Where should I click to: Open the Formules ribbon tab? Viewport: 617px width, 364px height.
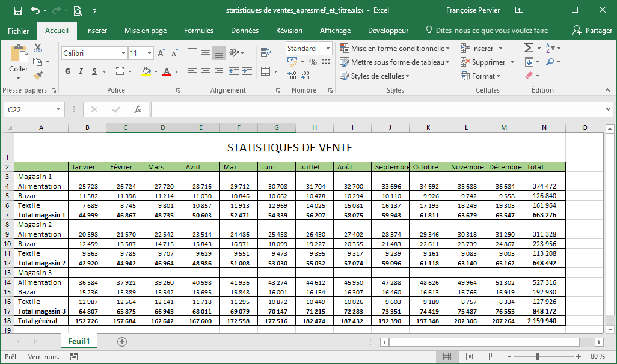coord(198,31)
